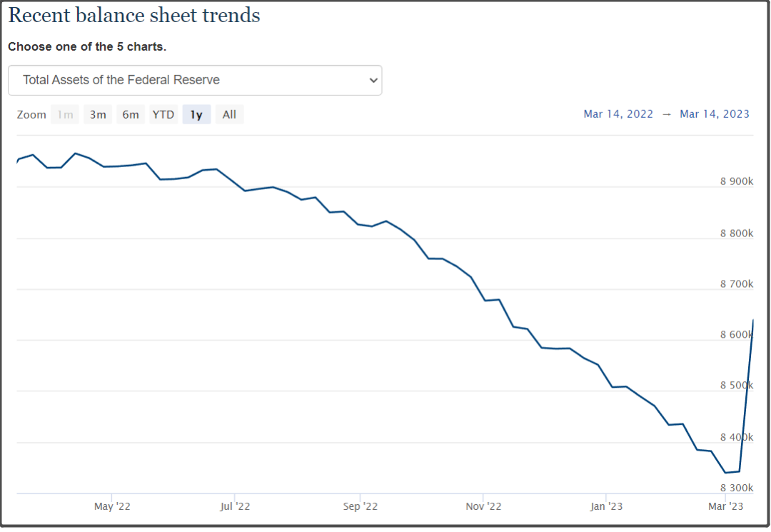Show the All time range
Screen dimensions: 771x532
(229, 114)
